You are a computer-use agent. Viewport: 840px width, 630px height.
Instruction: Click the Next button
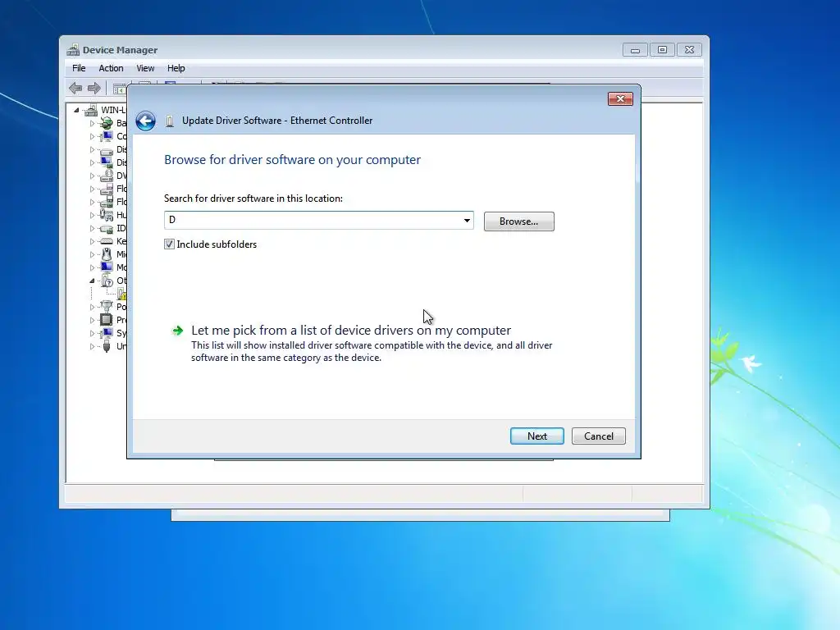(x=536, y=436)
